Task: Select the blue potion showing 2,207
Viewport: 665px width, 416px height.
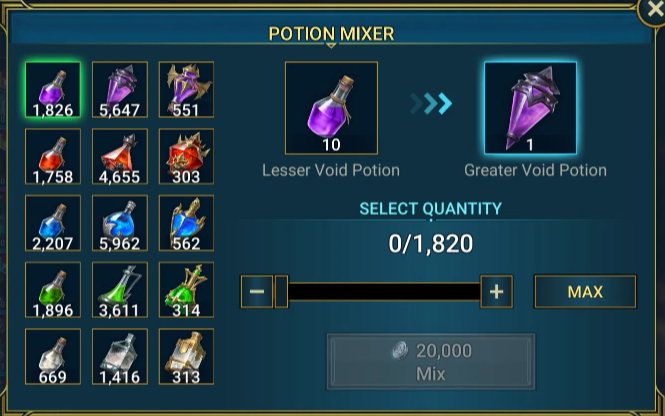Action: 53,223
